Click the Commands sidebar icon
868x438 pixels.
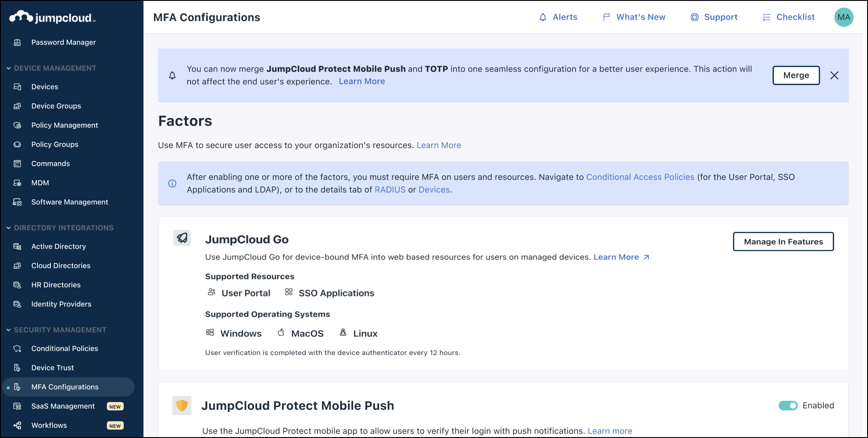pyautogui.click(x=17, y=164)
